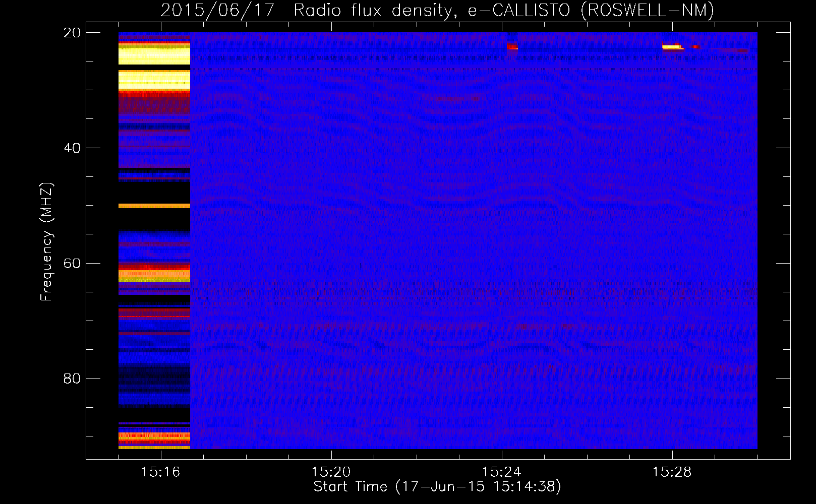This screenshot has width=816, height=504.
Task: Click the bright burst near 15:28 at 22 MHz
Action: [673, 47]
